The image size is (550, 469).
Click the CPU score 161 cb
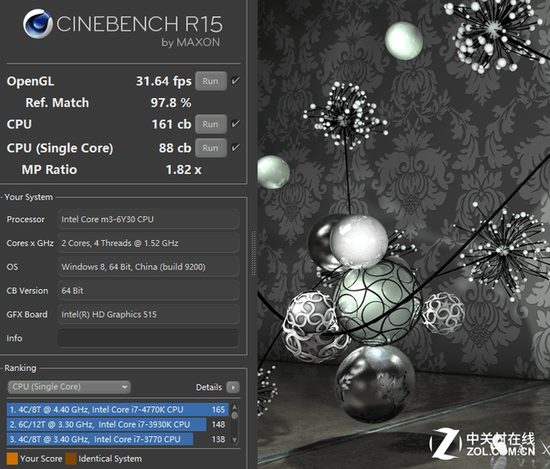(x=172, y=124)
